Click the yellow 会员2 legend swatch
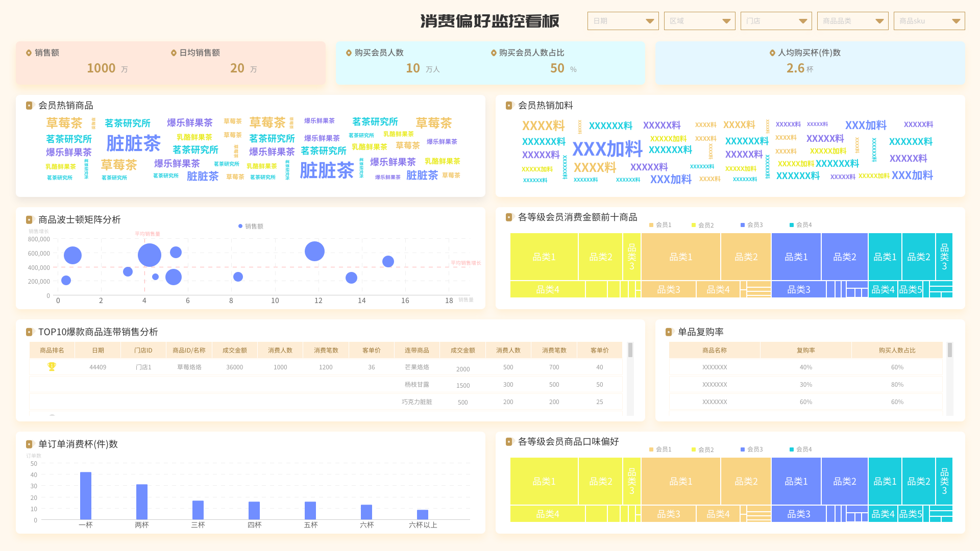Image resolution: width=980 pixels, height=551 pixels. tap(694, 224)
